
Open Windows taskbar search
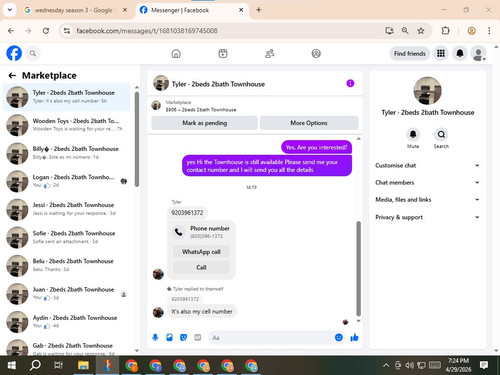click(x=35, y=365)
